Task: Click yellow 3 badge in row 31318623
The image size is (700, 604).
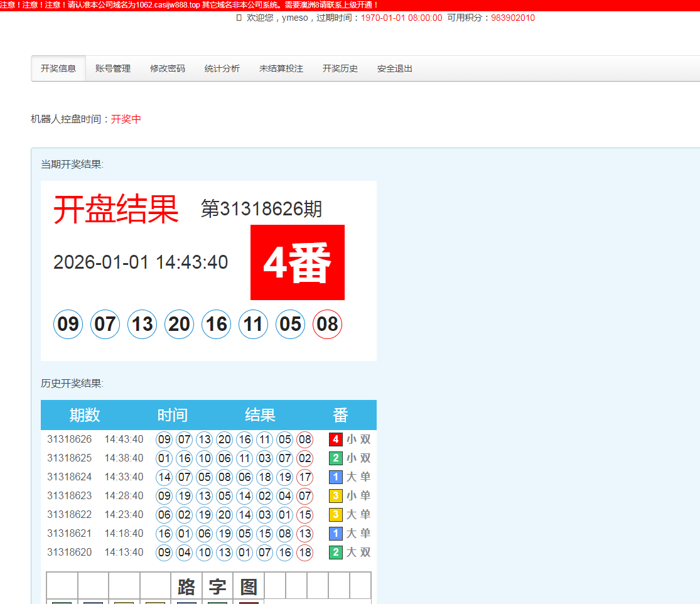Action: (336, 496)
